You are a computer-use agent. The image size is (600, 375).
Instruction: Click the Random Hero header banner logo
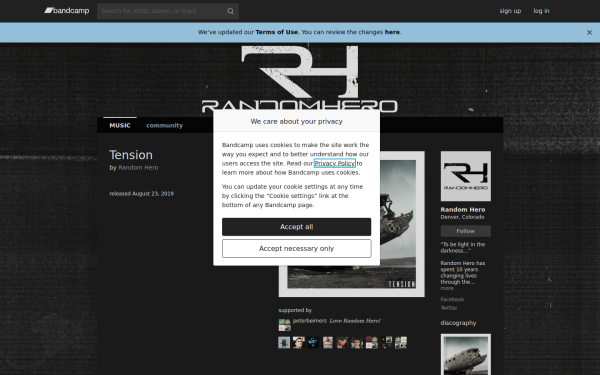coord(300,78)
